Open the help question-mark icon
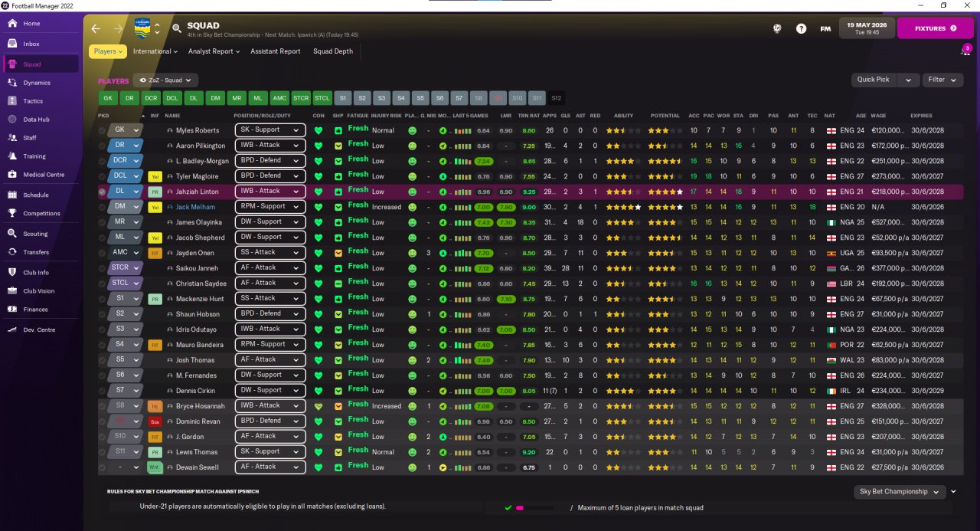 [x=801, y=28]
